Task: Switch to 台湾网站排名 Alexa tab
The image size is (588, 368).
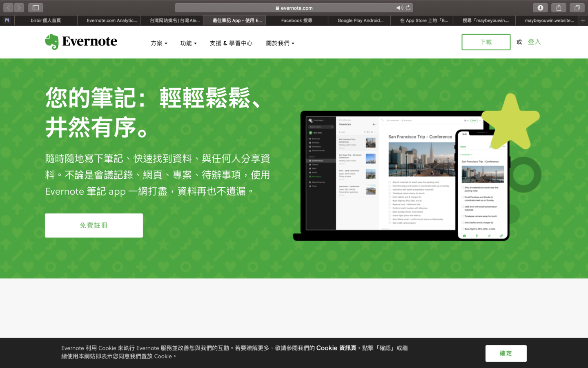Action: 171,20
